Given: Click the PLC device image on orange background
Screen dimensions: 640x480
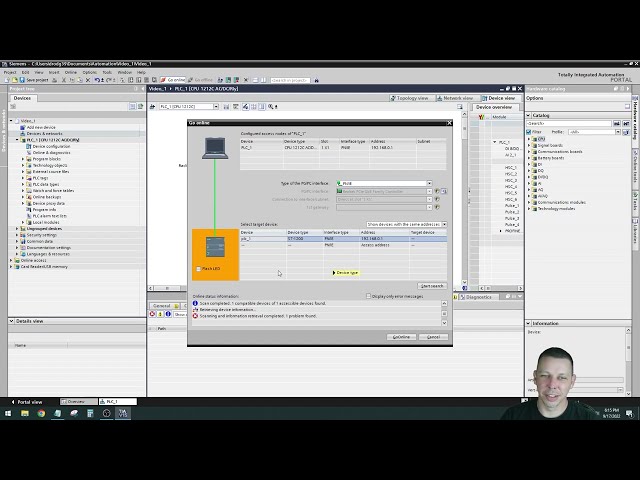Looking at the screenshot, I should [x=215, y=247].
